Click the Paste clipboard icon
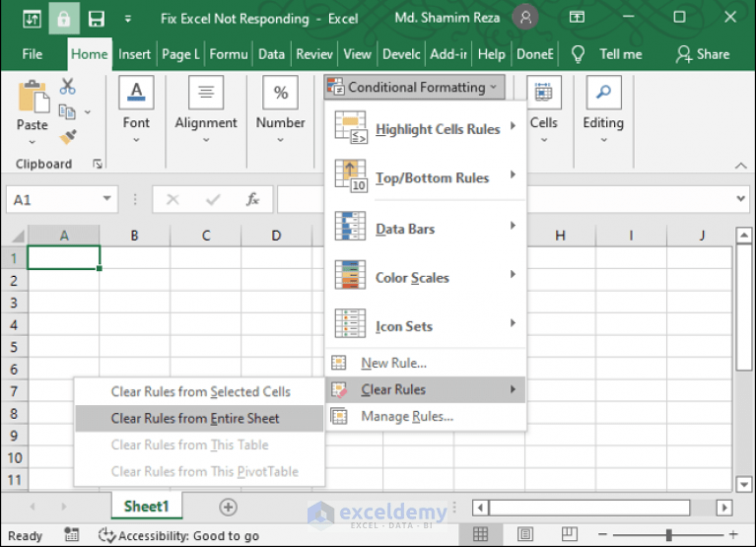Viewport: 756px width, 547px height. tap(33, 97)
